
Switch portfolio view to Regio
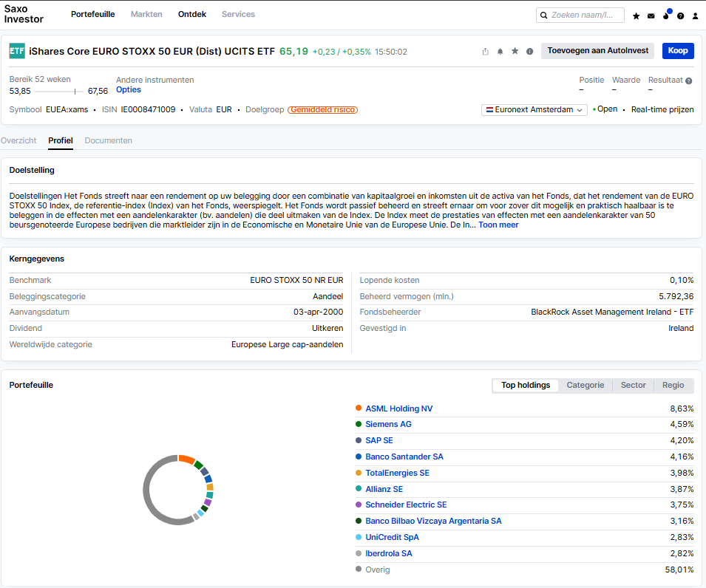point(673,385)
